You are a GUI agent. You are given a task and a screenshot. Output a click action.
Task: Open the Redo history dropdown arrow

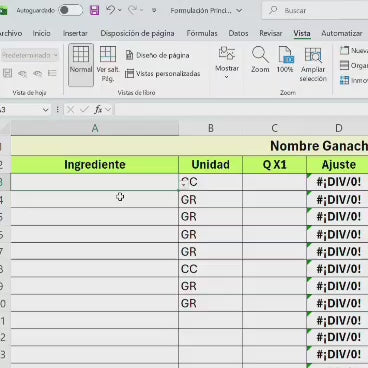[142, 11]
